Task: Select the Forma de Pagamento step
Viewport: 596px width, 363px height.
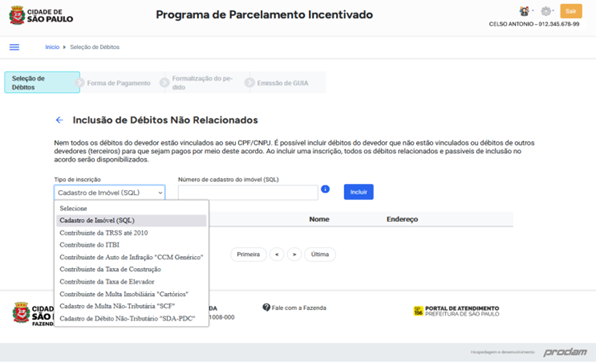Action: [x=119, y=83]
